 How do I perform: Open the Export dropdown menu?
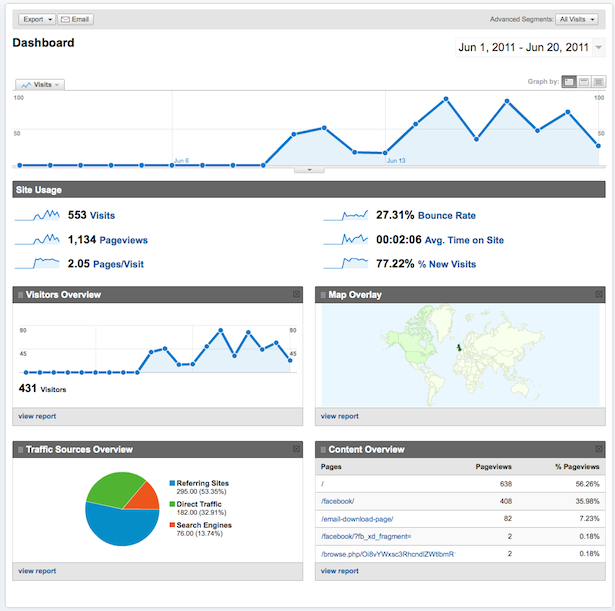click(37, 19)
